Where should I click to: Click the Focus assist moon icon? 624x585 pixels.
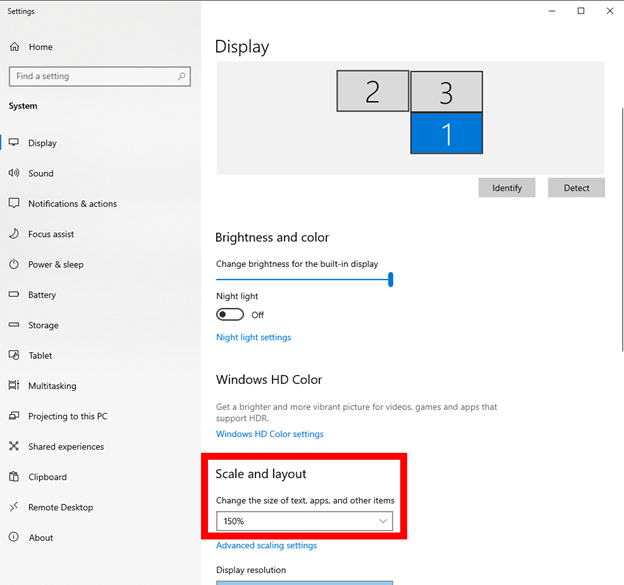14,234
